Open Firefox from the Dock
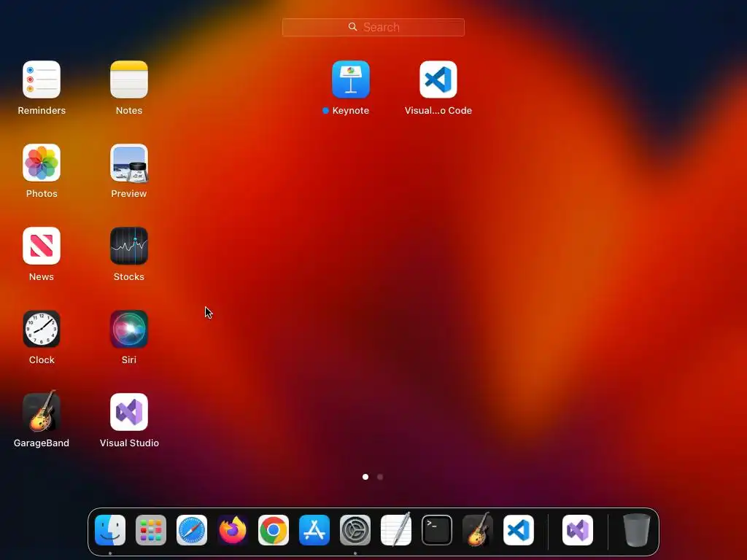747x560 pixels. 233,530
